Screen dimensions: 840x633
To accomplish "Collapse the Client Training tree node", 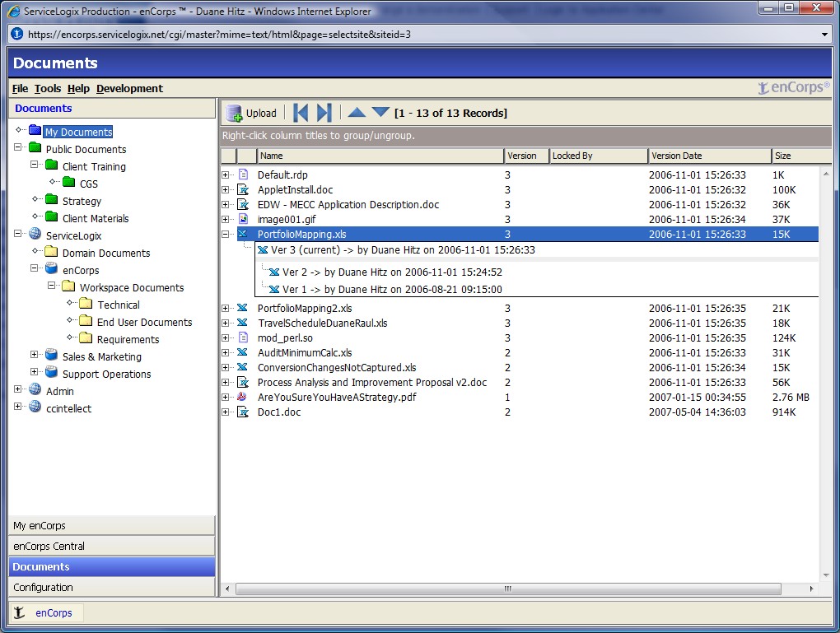I will (x=35, y=164).
